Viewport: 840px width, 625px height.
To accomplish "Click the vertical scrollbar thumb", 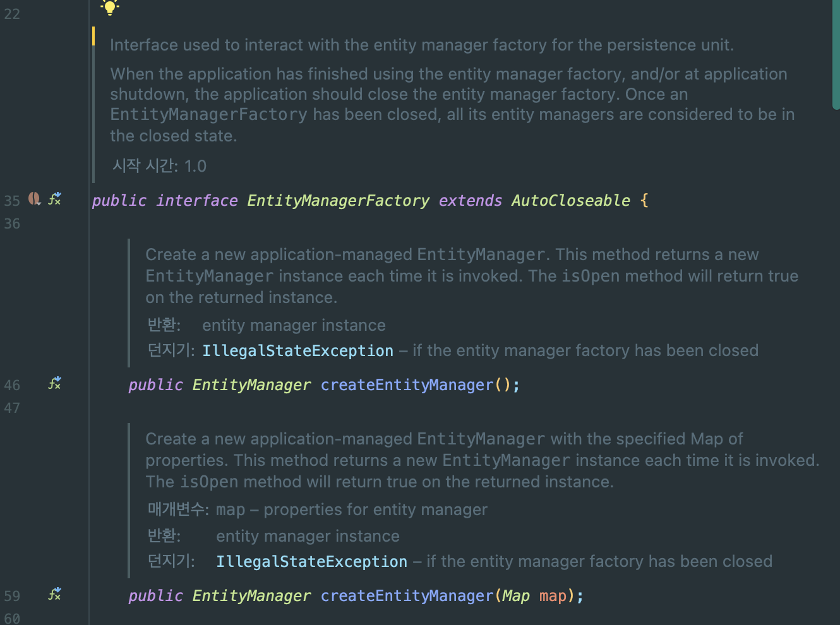I will pyautogui.click(x=836, y=54).
